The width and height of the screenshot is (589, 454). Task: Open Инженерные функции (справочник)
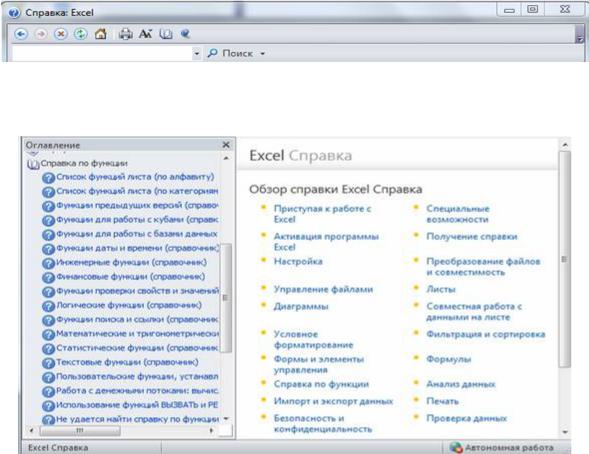(x=124, y=263)
